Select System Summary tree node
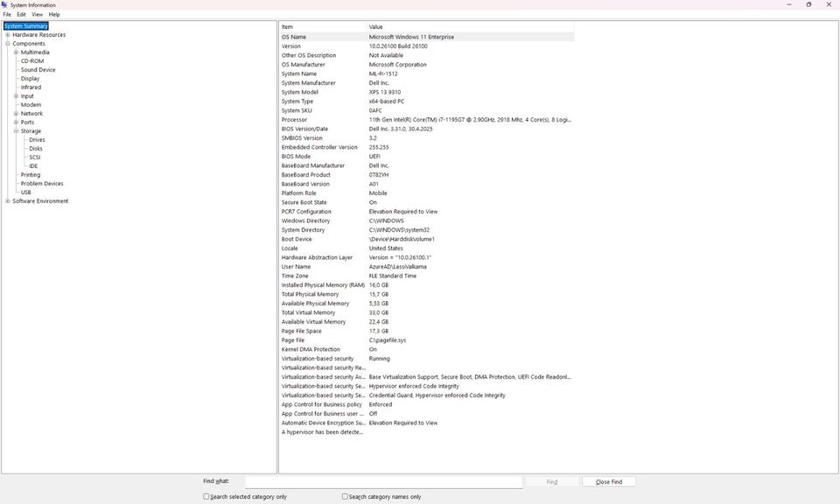 25,25
